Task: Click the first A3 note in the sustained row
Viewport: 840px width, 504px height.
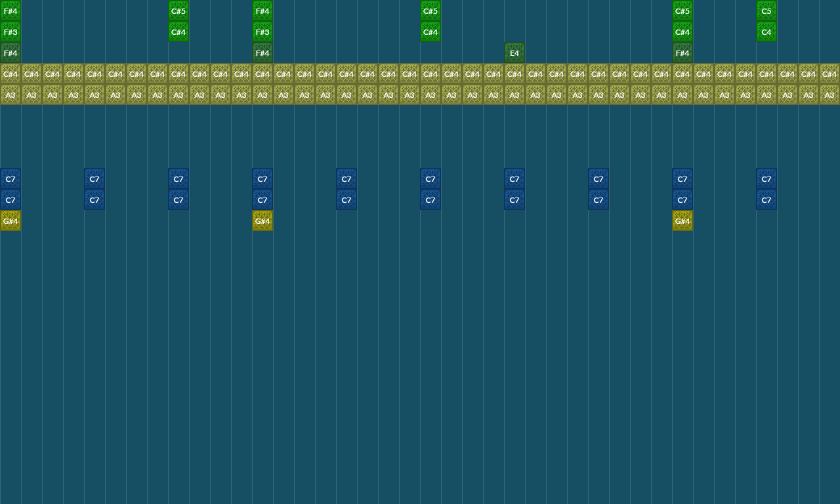Action: [10, 94]
